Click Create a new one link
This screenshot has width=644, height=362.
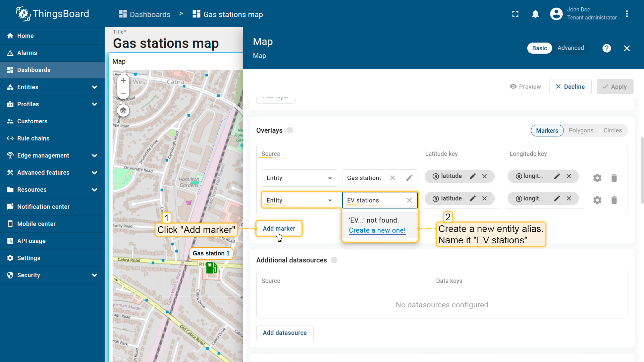[x=377, y=230]
